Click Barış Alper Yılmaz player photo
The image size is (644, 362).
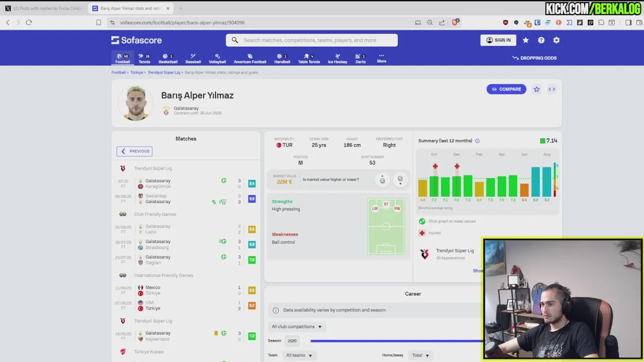135,103
